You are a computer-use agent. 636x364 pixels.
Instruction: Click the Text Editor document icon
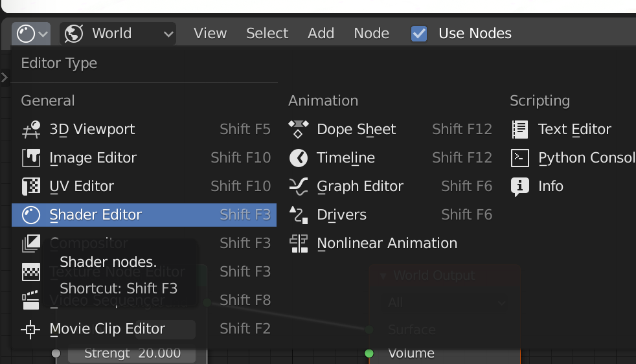click(x=520, y=130)
